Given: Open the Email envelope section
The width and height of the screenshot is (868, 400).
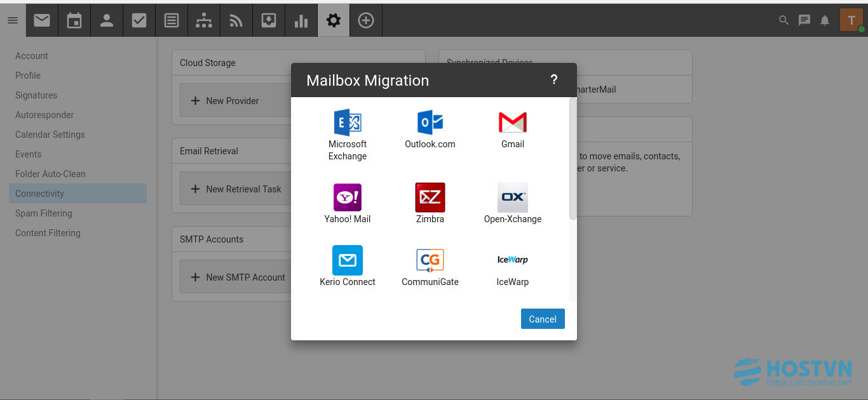Looking at the screenshot, I should [42, 20].
